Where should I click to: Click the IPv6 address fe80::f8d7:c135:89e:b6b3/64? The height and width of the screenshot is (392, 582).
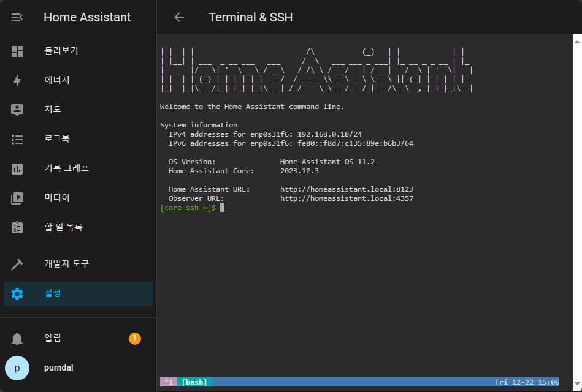[355, 143]
